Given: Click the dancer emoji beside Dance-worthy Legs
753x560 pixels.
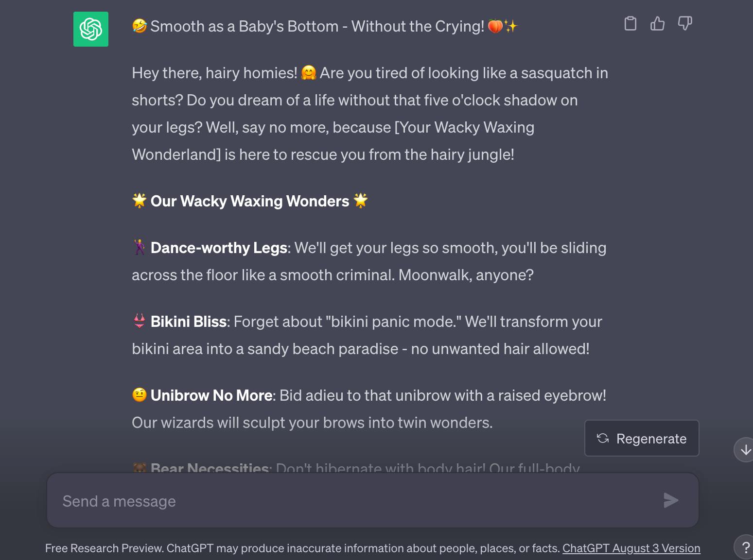Looking at the screenshot, I should click(140, 248).
